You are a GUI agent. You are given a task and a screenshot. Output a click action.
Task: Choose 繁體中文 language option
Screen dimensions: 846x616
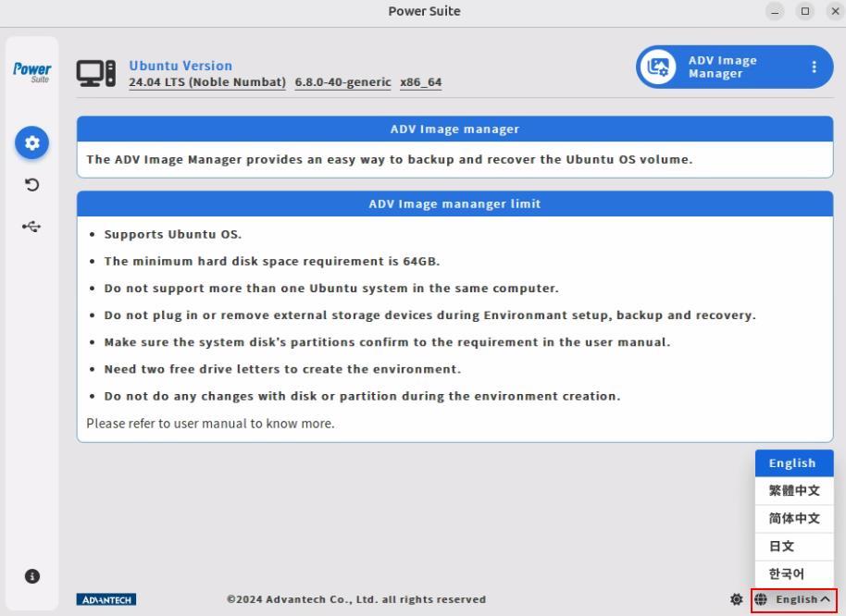pyautogui.click(x=794, y=490)
